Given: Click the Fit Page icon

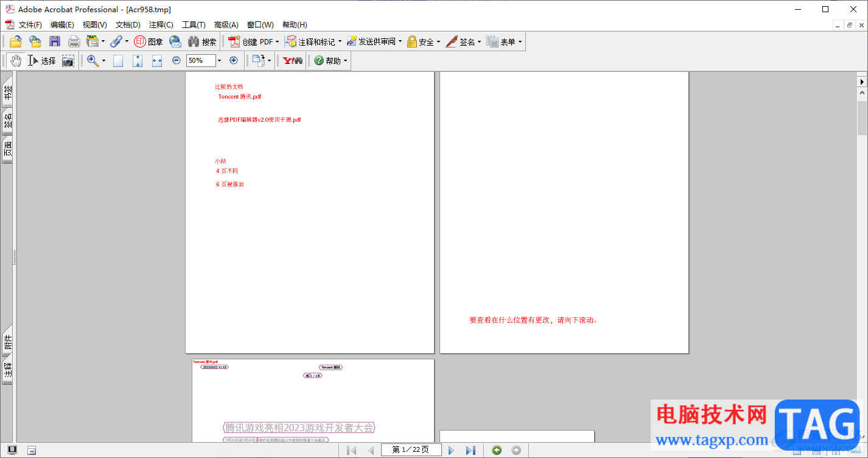Looking at the screenshot, I should pyautogui.click(x=138, y=61).
